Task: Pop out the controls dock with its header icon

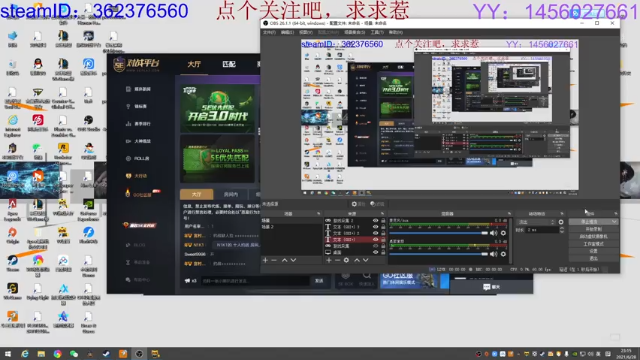Action: click(x=616, y=213)
